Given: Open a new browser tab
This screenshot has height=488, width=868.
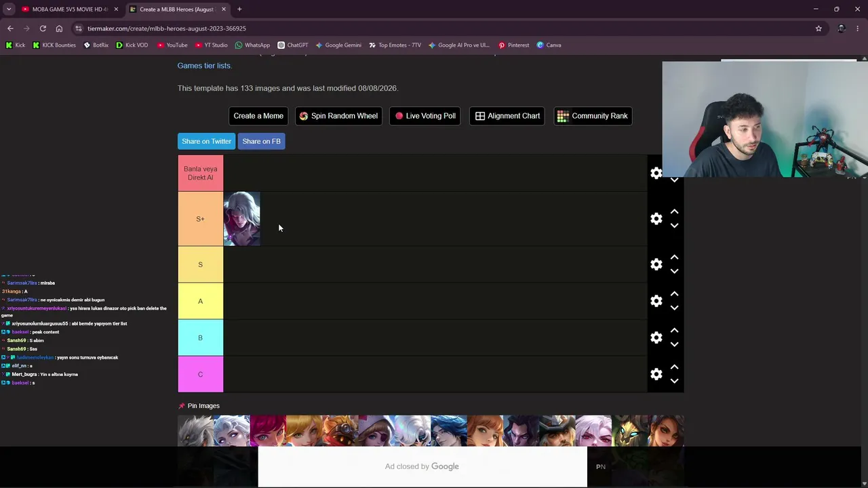Looking at the screenshot, I should 239,9.
